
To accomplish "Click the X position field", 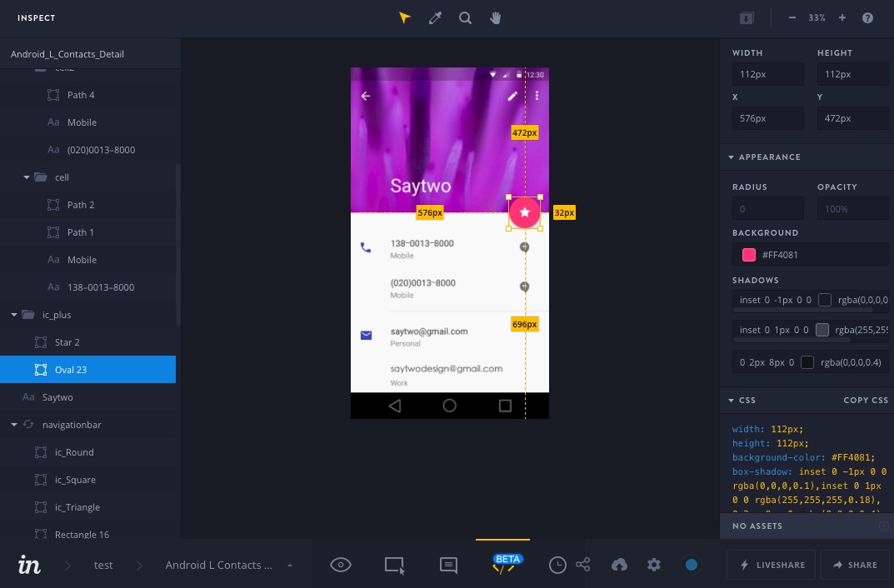I will 768,118.
